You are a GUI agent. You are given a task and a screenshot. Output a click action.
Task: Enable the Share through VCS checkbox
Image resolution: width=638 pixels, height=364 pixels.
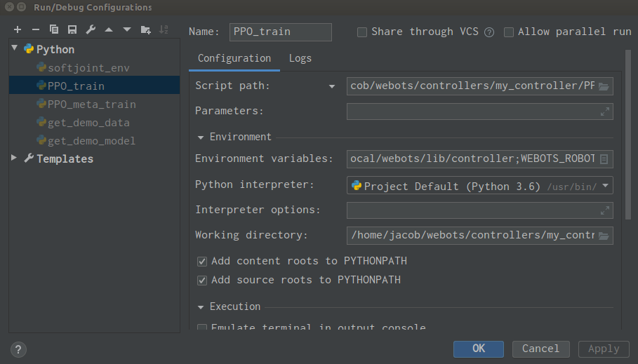(362, 32)
